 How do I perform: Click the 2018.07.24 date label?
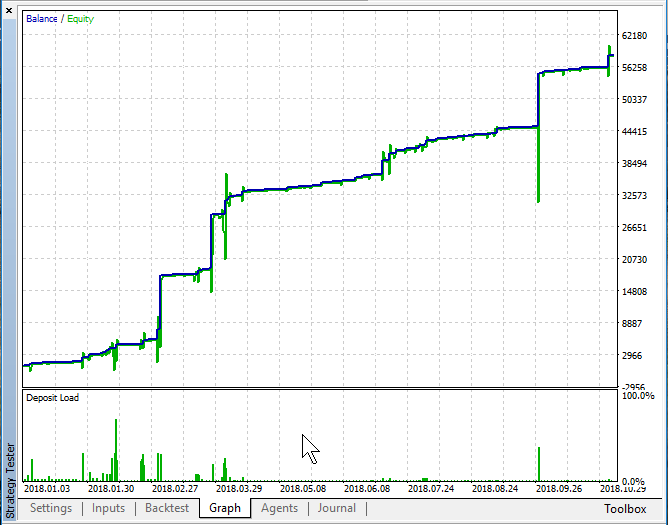click(431, 488)
